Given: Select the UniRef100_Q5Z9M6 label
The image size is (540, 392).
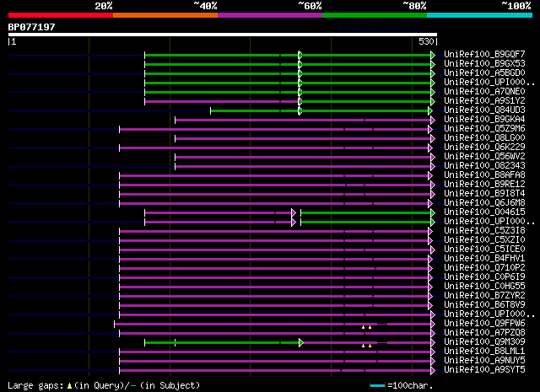Looking at the screenshot, I should click(484, 129).
